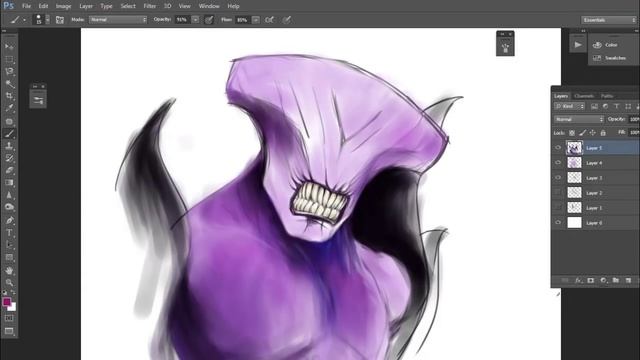Screen dimensions: 640x360
Task: Change the screen mode
Action: pyautogui.click(x=9, y=331)
